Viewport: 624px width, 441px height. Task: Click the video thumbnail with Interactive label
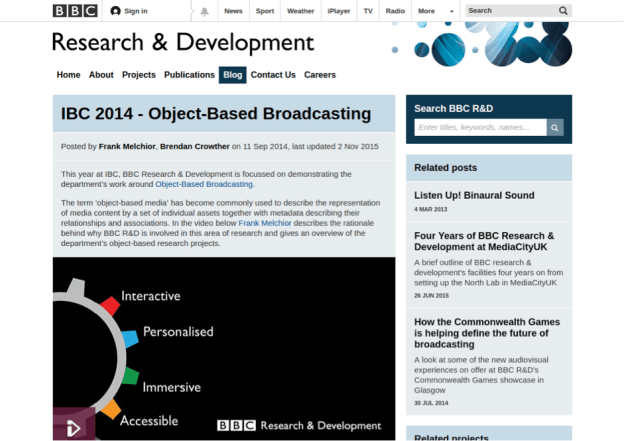(224, 349)
